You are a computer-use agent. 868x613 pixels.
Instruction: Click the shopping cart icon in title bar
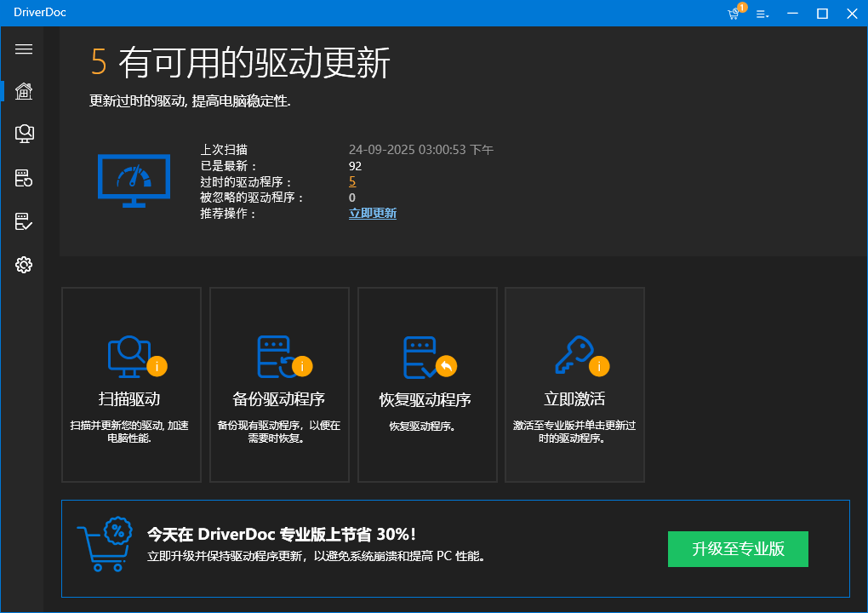click(x=734, y=14)
